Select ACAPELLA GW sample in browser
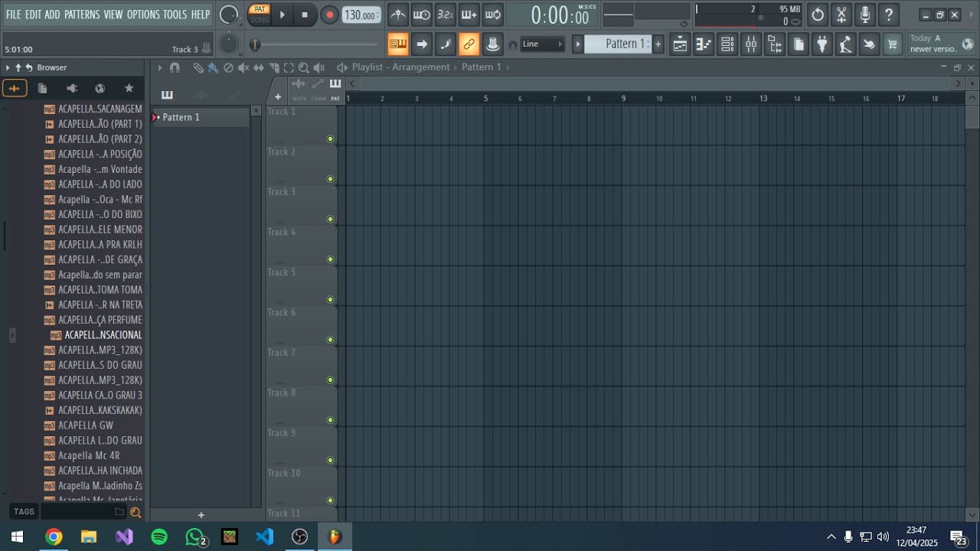Image resolution: width=980 pixels, height=551 pixels. (x=86, y=425)
